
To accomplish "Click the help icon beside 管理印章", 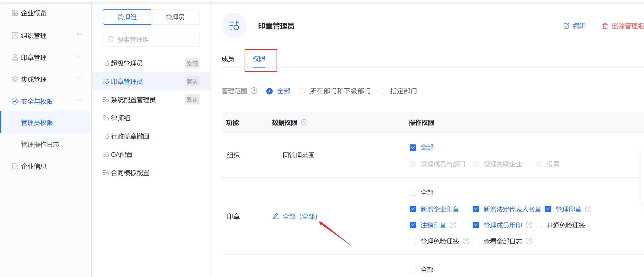I will pos(588,209).
